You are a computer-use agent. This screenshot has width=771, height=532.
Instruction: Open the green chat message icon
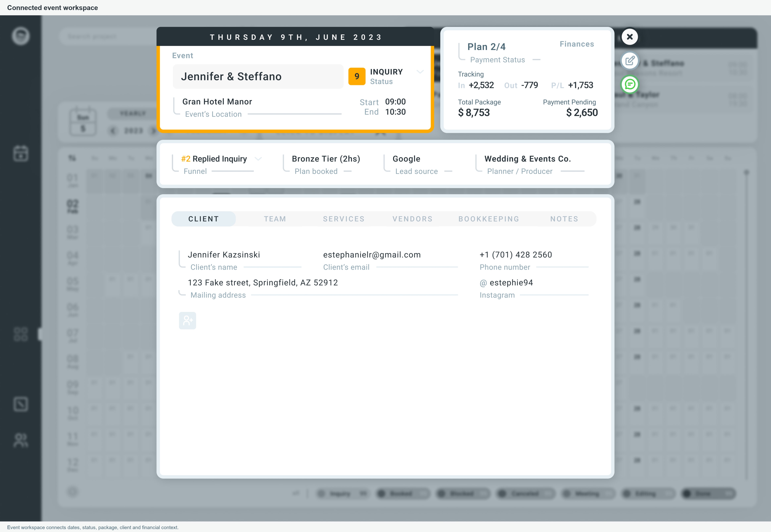630,84
